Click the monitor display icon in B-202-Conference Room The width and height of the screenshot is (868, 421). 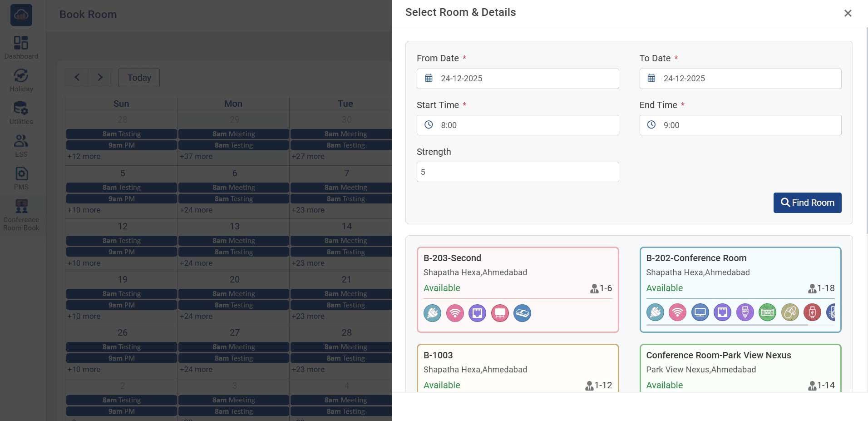(700, 312)
